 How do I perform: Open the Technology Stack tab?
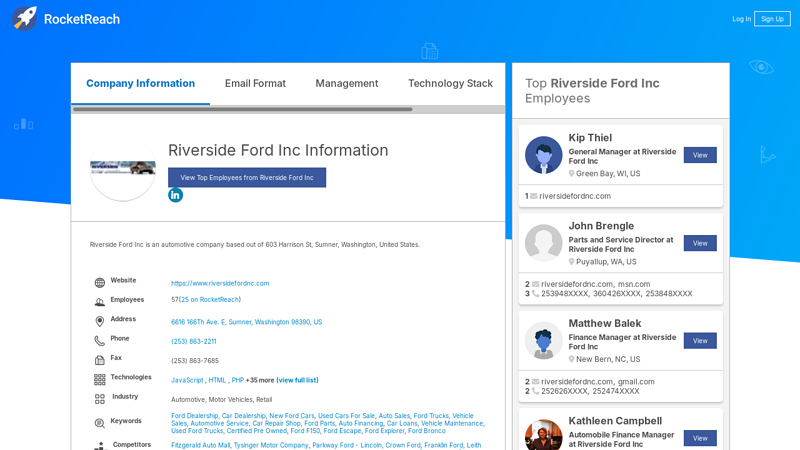coord(451,83)
